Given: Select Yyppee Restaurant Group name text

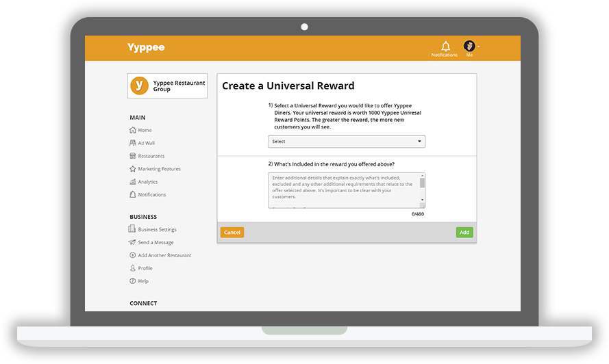Looking at the screenshot, I should pos(179,86).
